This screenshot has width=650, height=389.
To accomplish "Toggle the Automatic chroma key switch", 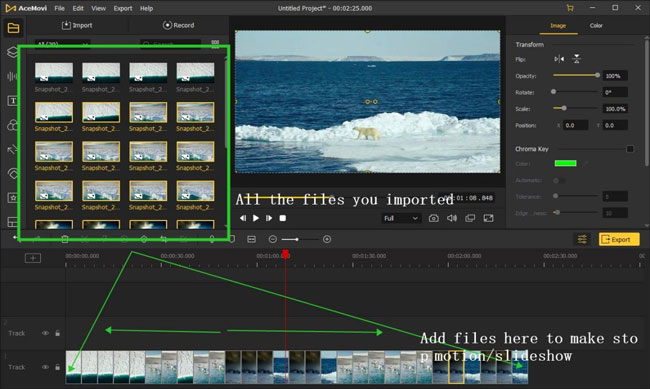I will [559, 180].
